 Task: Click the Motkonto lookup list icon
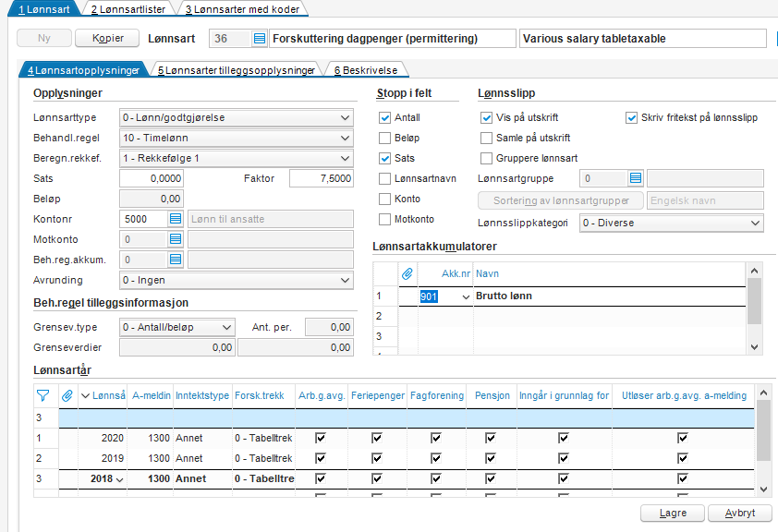(176, 239)
